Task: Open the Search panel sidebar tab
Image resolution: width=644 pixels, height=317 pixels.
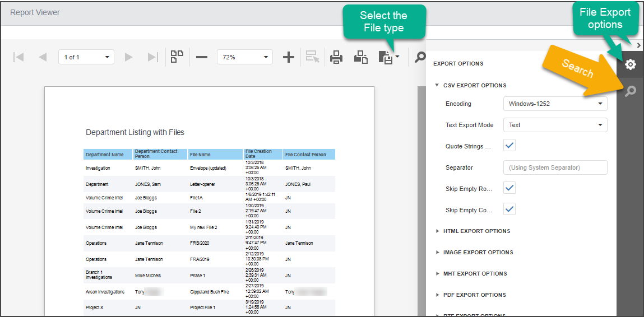Action: (x=630, y=91)
